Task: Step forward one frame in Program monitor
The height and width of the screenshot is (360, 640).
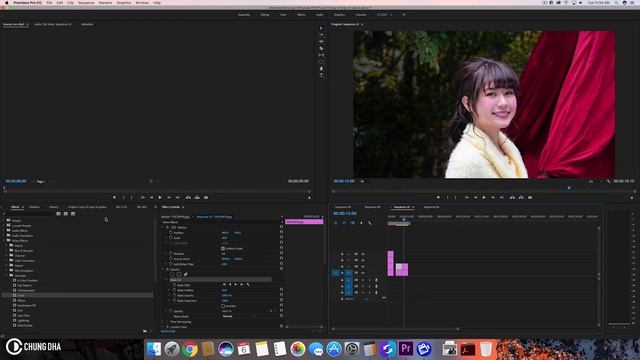Action: click(x=493, y=198)
